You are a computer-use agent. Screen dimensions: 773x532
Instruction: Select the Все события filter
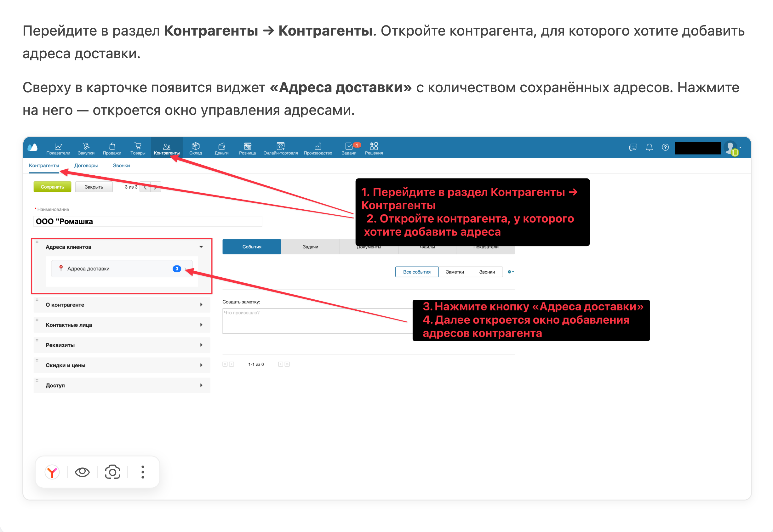pos(416,272)
